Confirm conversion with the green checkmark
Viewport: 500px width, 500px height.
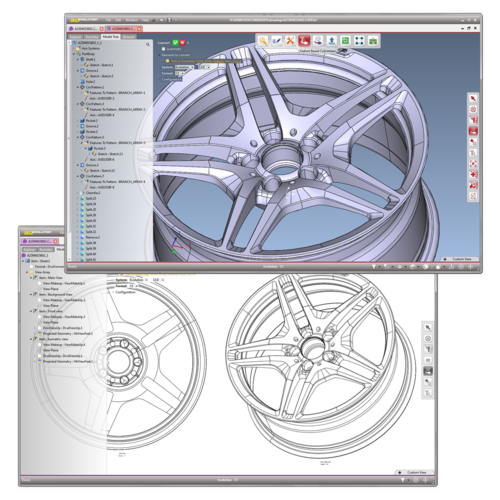[x=175, y=43]
